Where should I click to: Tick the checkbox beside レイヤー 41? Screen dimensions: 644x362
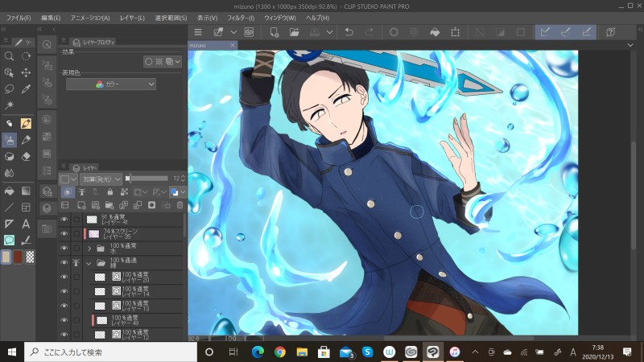click(76, 220)
